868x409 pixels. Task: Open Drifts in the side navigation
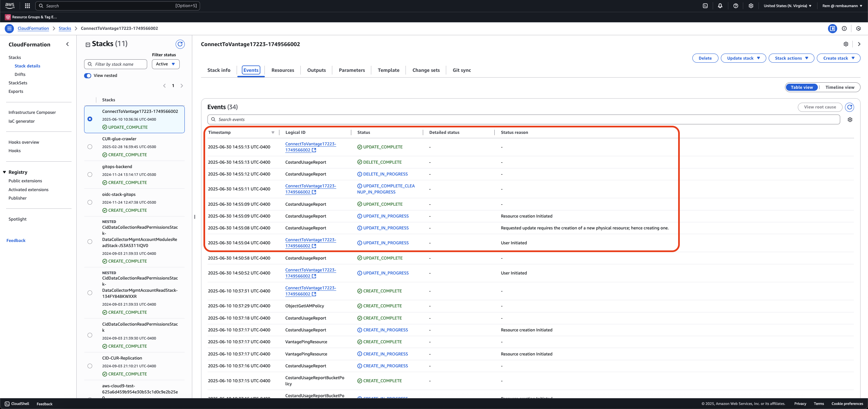coord(20,75)
